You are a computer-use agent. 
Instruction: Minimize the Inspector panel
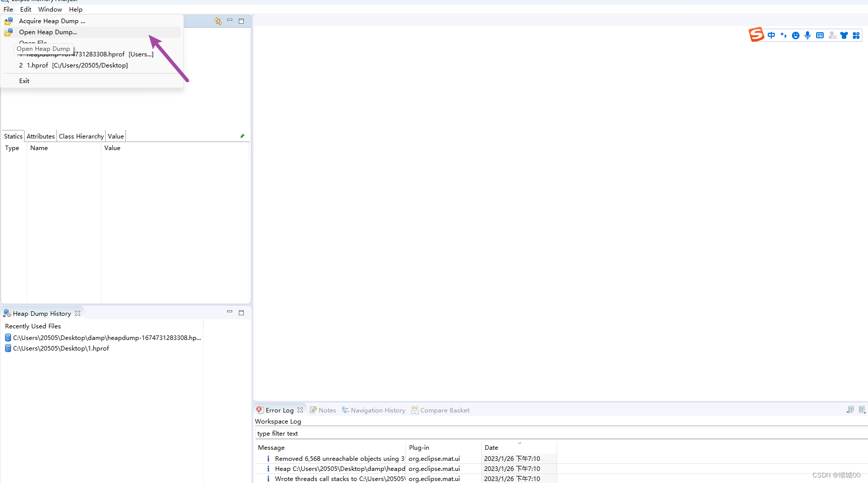pyautogui.click(x=230, y=21)
